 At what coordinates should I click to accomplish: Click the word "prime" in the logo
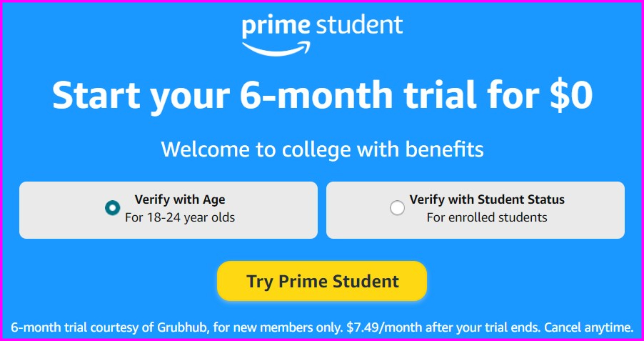point(276,26)
